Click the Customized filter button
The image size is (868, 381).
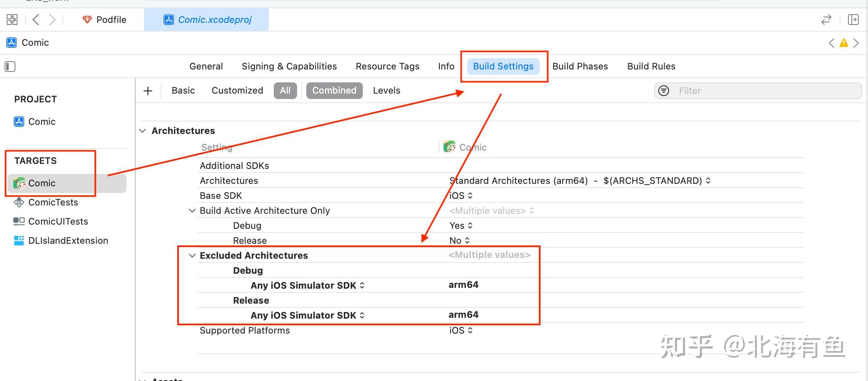click(237, 90)
